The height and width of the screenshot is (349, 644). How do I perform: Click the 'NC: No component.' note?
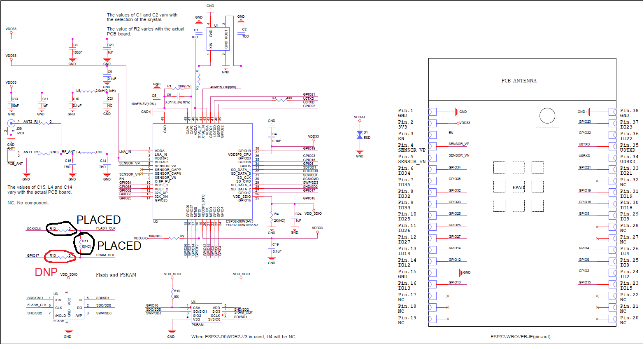(28, 203)
